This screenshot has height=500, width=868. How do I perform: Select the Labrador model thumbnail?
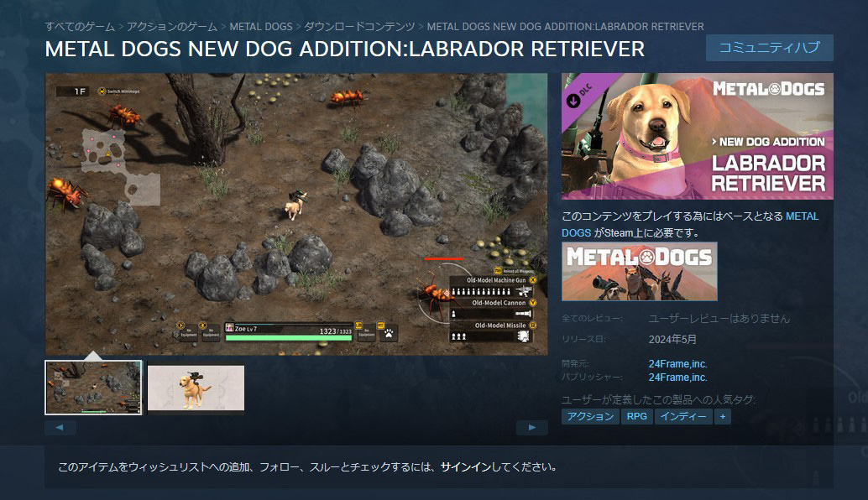point(196,388)
